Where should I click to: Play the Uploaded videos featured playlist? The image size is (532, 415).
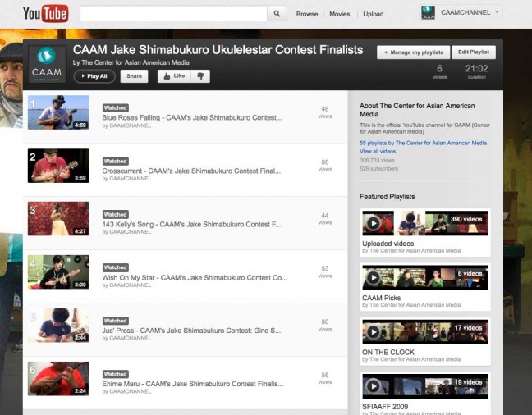373,223
